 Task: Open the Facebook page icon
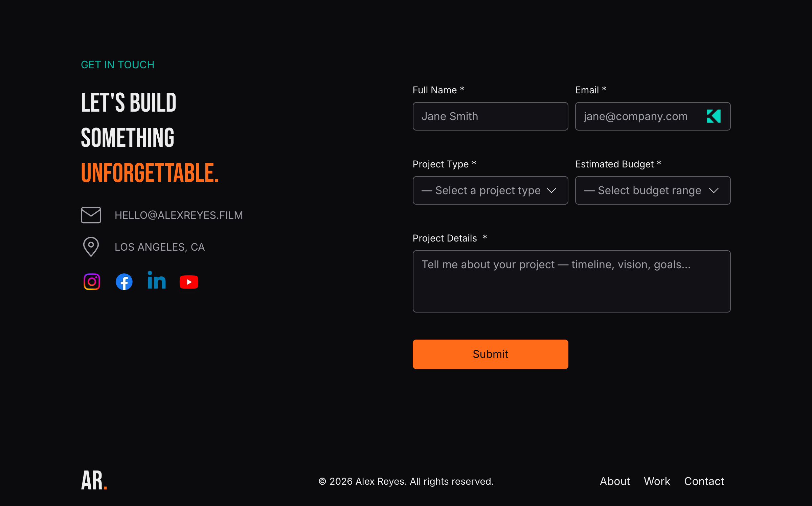pyautogui.click(x=124, y=282)
